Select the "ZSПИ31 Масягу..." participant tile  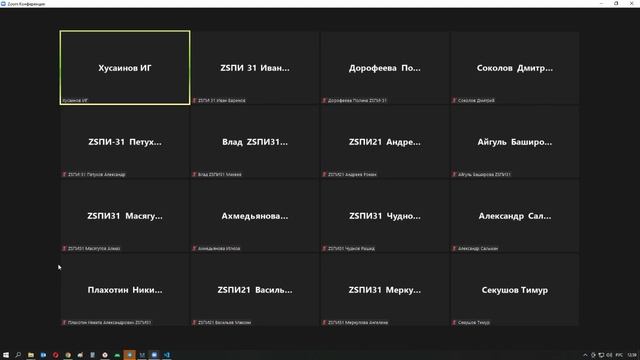point(125,216)
